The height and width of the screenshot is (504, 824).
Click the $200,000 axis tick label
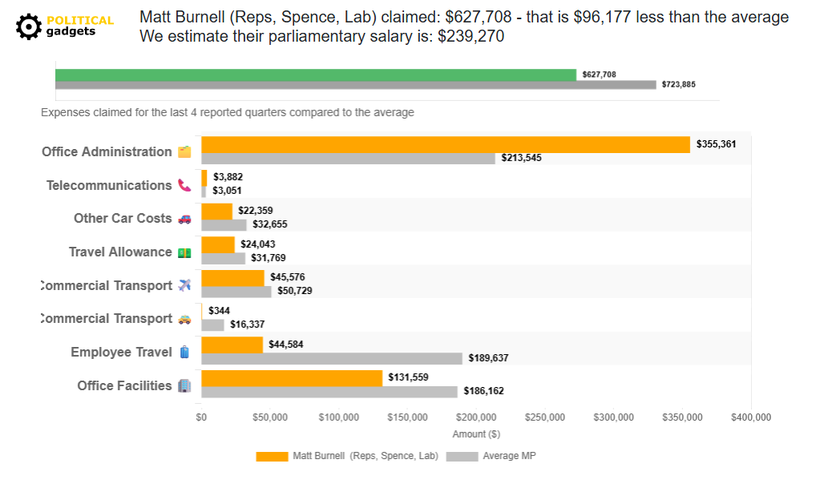click(476, 417)
